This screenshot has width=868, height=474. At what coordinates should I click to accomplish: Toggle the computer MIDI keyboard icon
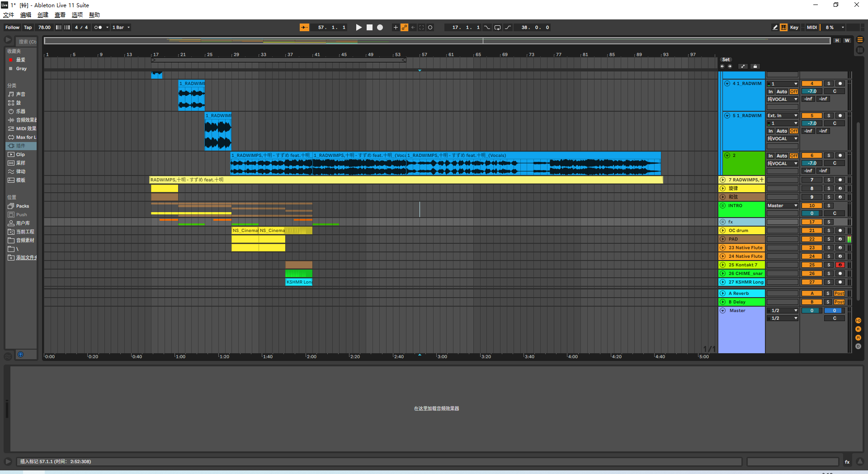(783, 28)
